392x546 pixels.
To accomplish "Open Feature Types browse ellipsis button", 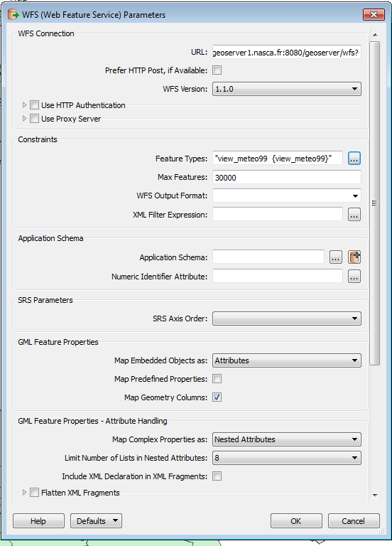I will tap(354, 159).
